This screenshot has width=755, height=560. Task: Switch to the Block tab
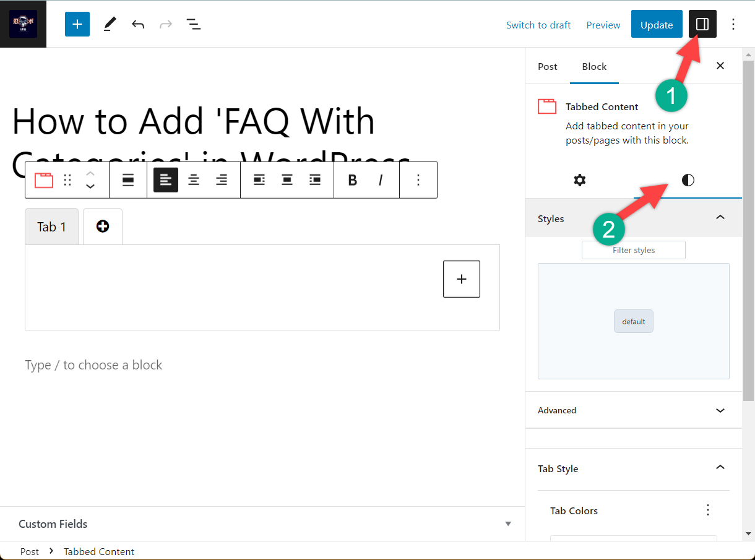tap(594, 66)
